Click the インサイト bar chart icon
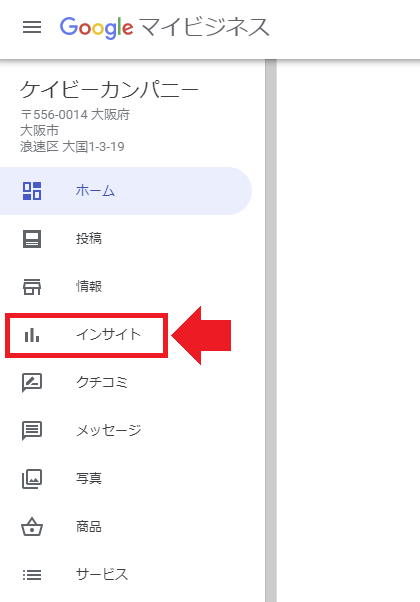The width and height of the screenshot is (420, 602). click(x=32, y=335)
